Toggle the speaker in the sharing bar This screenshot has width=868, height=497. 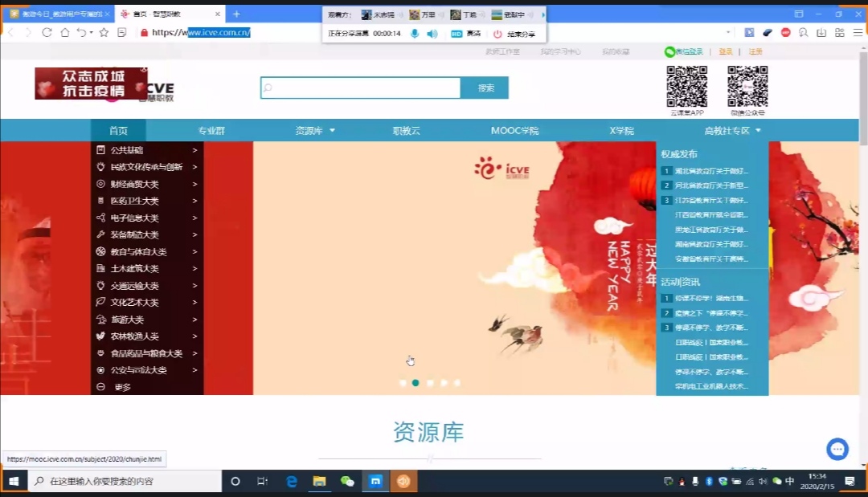pos(432,34)
